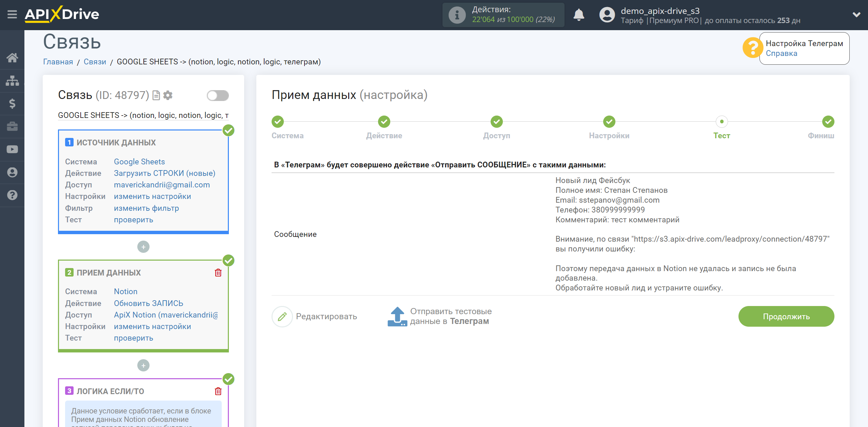The width and height of the screenshot is (868, 427).
Task: Open connection log document icon
Action: click(156, 95)
